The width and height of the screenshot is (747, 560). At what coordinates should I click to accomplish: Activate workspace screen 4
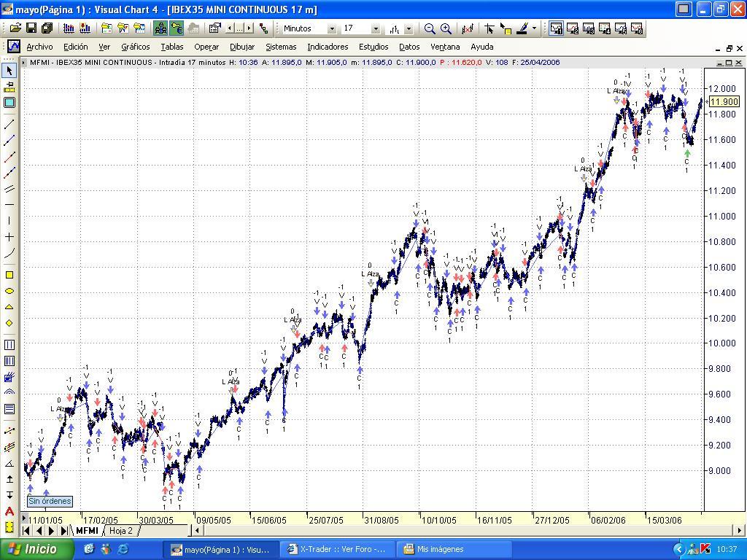(605, 28)
